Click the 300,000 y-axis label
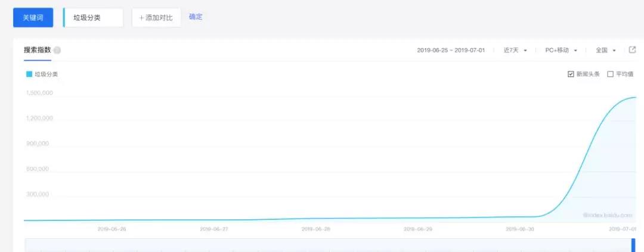 [38, 194]
